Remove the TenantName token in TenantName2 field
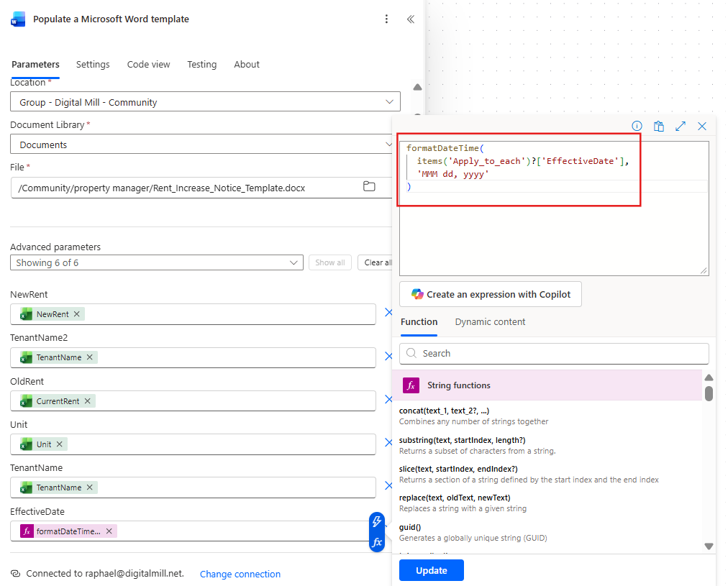 pyautogui.click(x=90, y=357)
